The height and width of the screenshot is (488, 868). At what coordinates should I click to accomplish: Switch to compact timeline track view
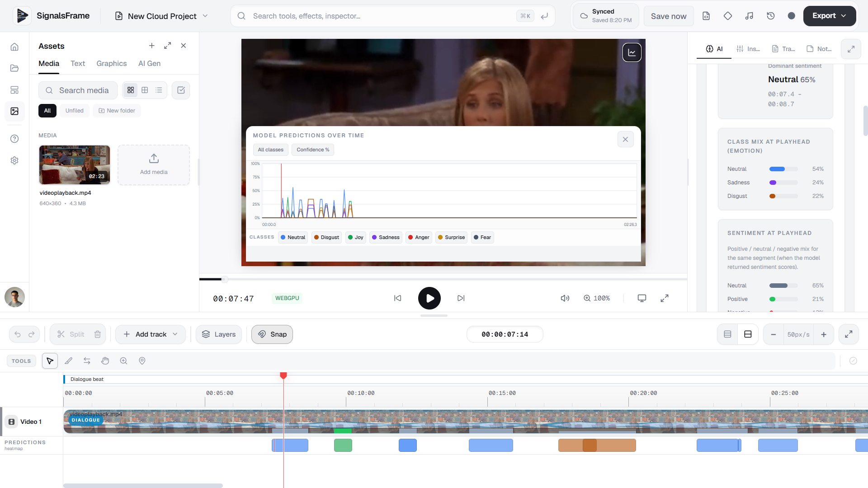[x=727, y=334]
